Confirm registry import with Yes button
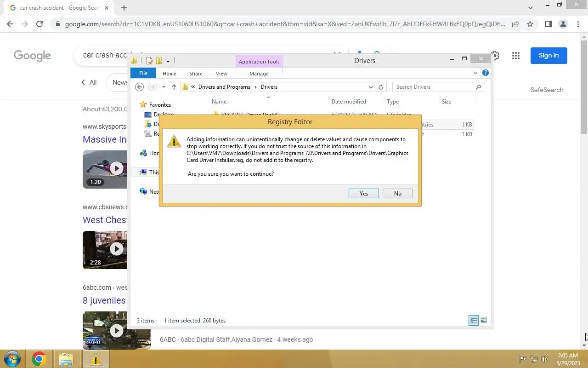Image resolution: width=588 pixels, height=368 pixels. pos(364,194)
